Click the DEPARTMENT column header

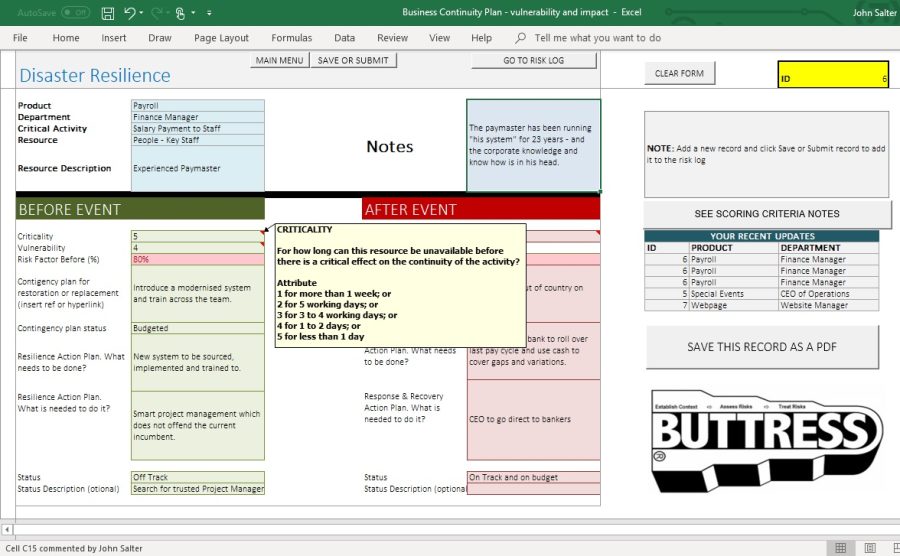(828, 248)
